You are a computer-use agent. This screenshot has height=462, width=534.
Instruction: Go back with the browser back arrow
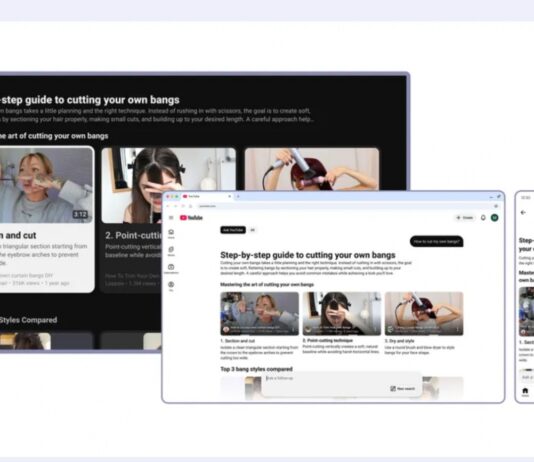(x=168, y=206)
